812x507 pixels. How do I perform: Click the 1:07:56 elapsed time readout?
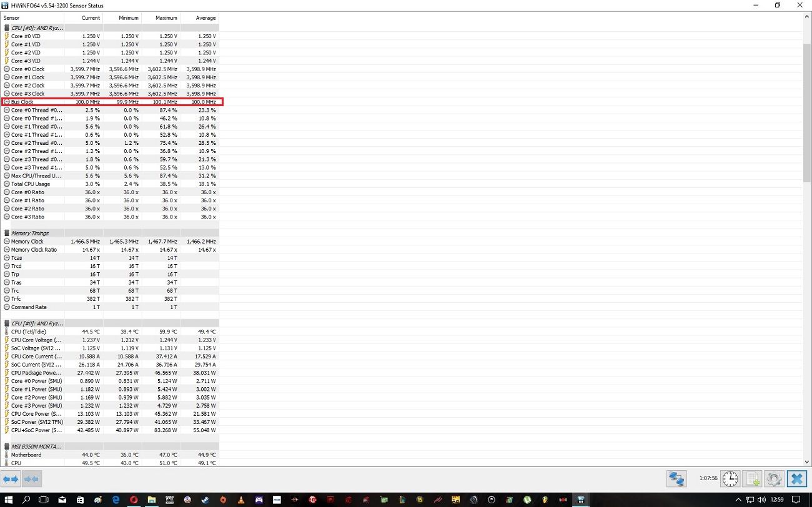[x=707, y=478]
